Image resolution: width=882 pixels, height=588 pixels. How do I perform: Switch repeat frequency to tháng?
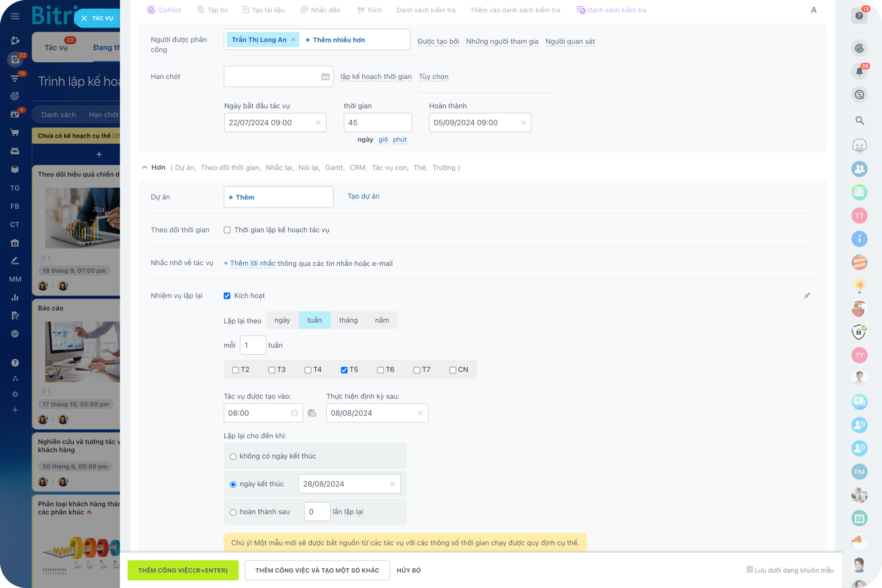(348, 320)
